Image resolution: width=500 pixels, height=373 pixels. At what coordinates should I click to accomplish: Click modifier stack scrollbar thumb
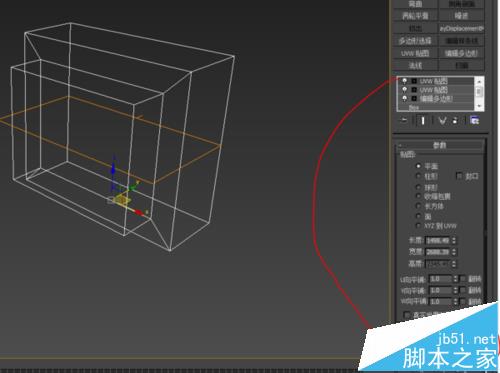(479, 91)
